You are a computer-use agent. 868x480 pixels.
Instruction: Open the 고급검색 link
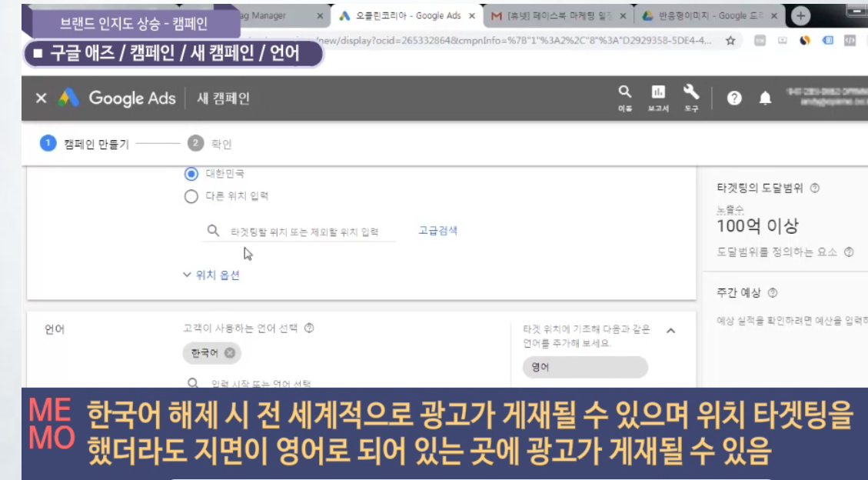coord(438,230)
